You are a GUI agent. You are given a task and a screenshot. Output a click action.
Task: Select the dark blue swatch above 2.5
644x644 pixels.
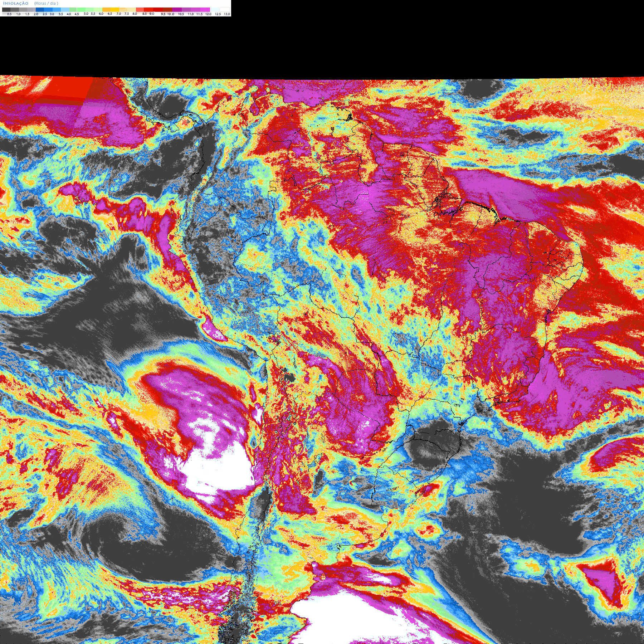click(x=40, y=10)
